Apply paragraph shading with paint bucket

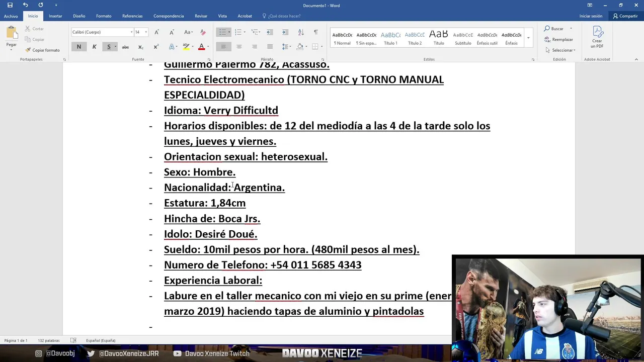tap(300, 47)
